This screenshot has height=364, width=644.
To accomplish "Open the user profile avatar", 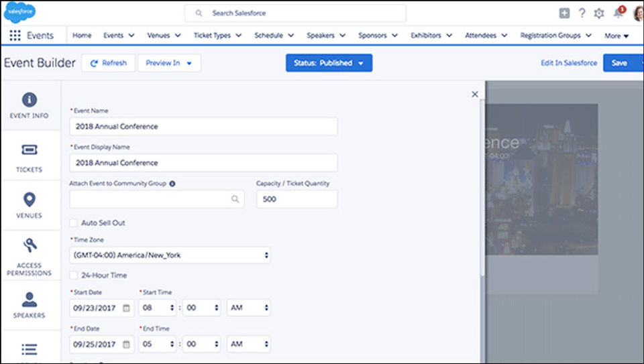I will pos(638,13).
